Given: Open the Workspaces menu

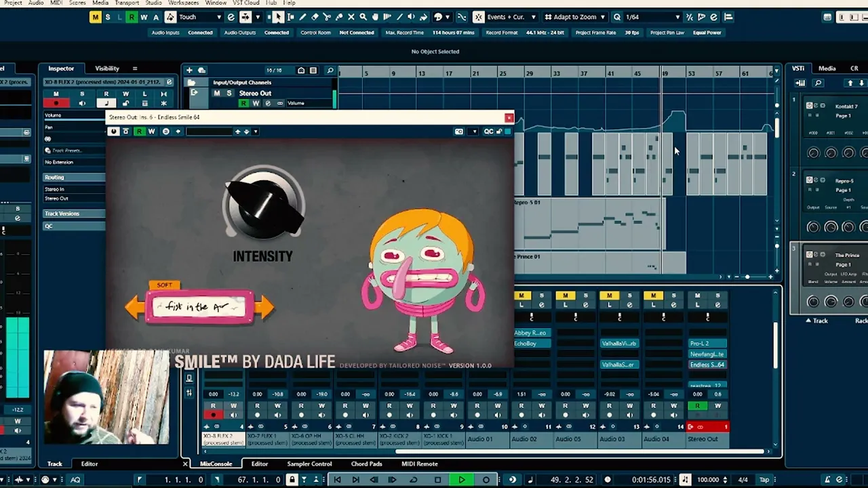Looking at the screenshot, I should (x=183, y=3).
